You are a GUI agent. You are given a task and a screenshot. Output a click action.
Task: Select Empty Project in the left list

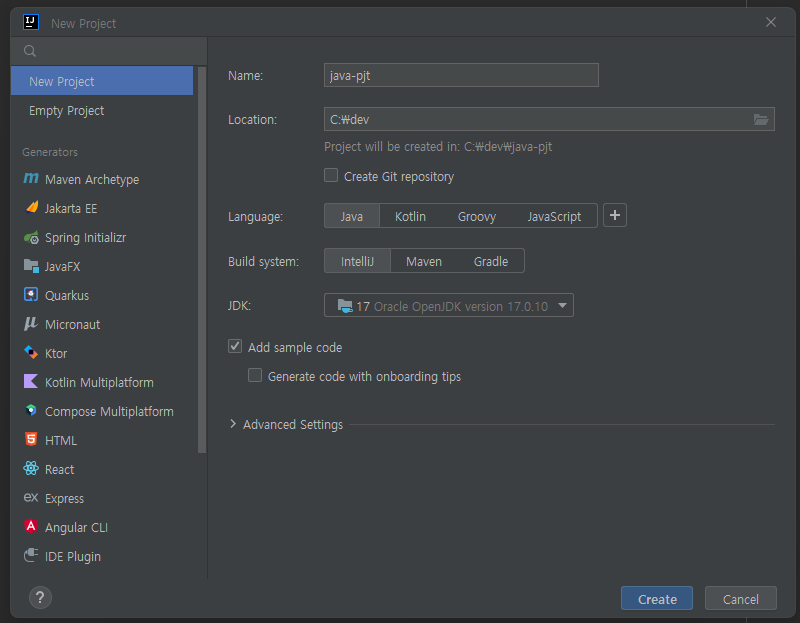[102, 111]
